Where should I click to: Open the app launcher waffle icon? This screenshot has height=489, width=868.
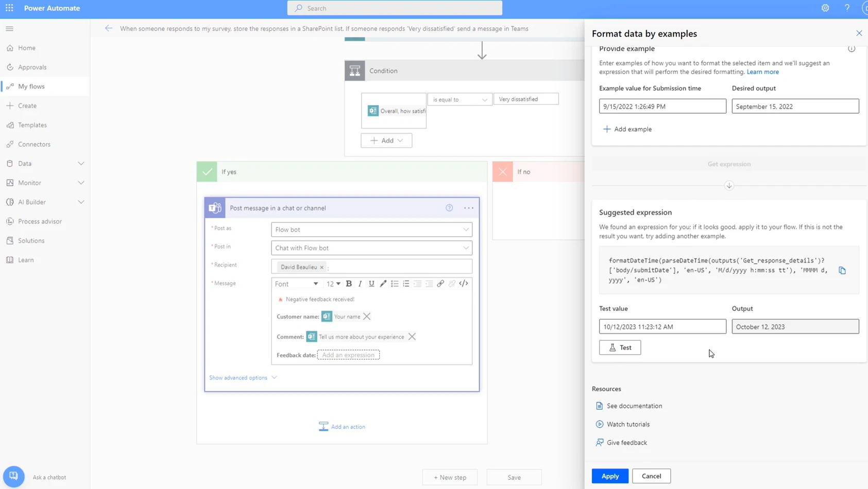coord(9,8)
